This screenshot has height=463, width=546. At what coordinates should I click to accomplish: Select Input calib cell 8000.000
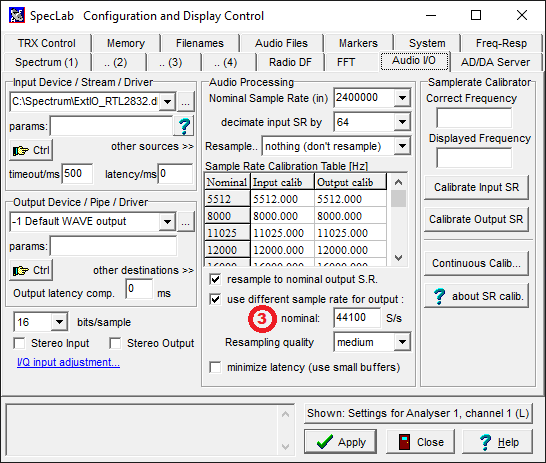coord(282,216)
